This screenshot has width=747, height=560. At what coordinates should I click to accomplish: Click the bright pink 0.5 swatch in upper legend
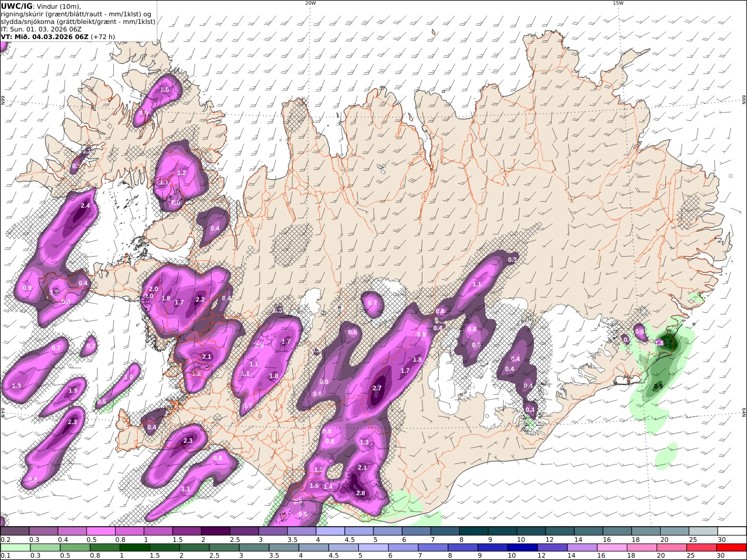(100, 531)
